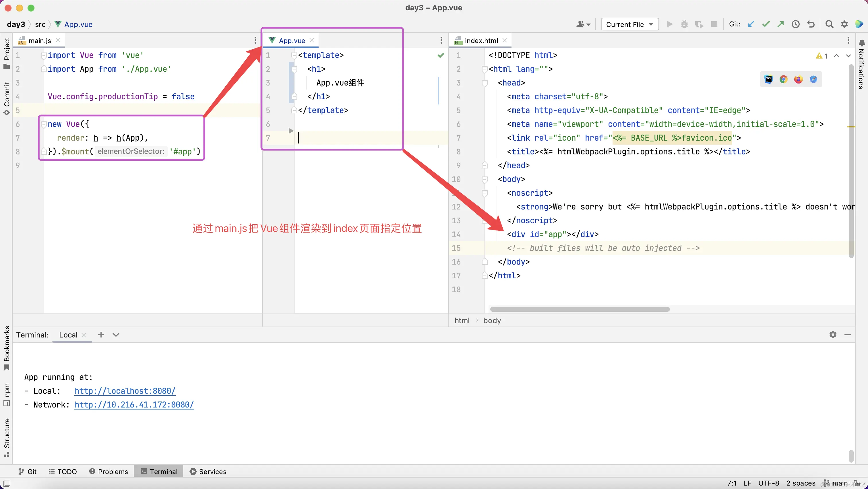Open Git history clock icon
Viewport: 868px width, 489px height.
tap(796, 24)
